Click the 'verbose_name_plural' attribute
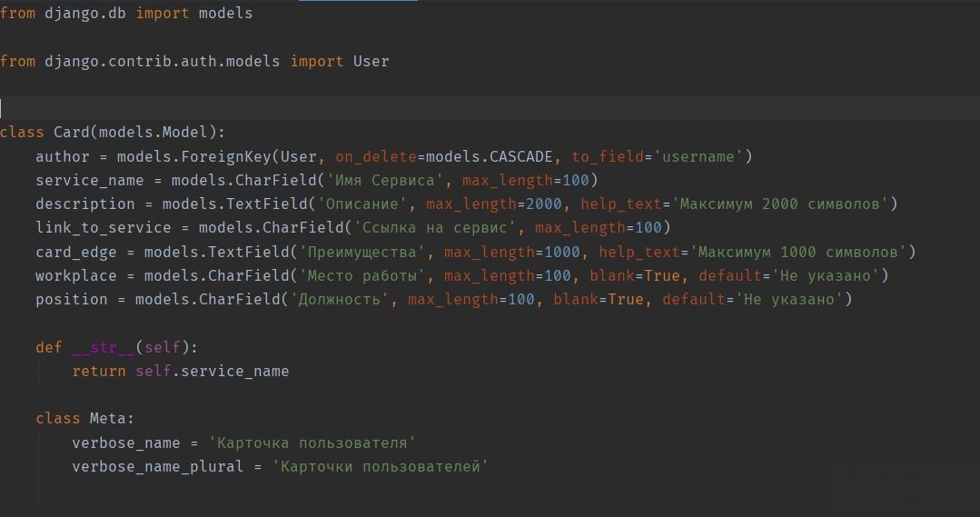 point(157,467)
